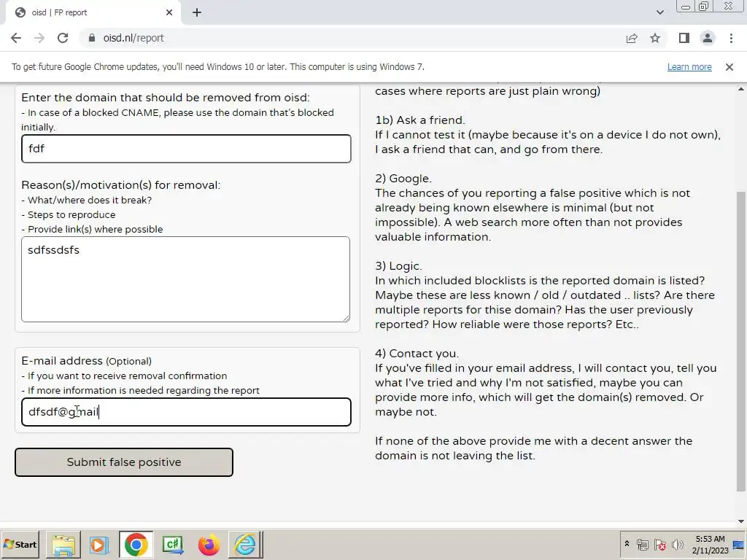Viewport: 747px width, 560px height.
Task: Open the Windows Start menu
Action: click(x=20, y=544)
